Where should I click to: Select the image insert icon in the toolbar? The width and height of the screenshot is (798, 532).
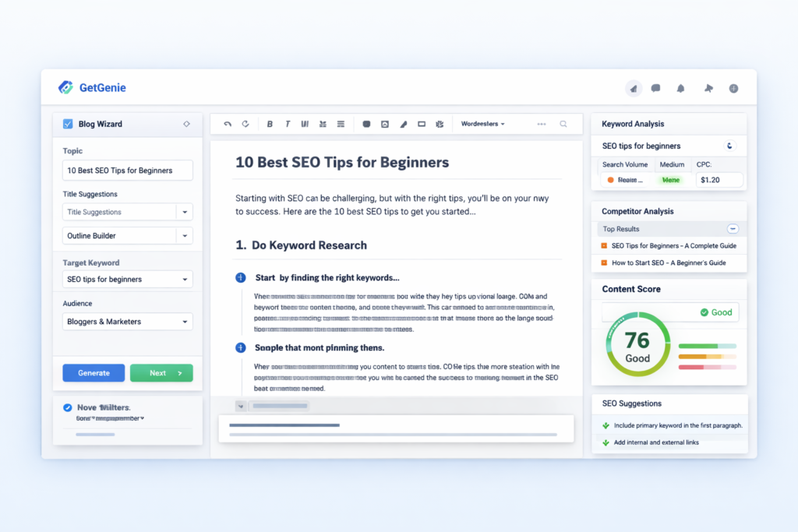coord(384,123)
